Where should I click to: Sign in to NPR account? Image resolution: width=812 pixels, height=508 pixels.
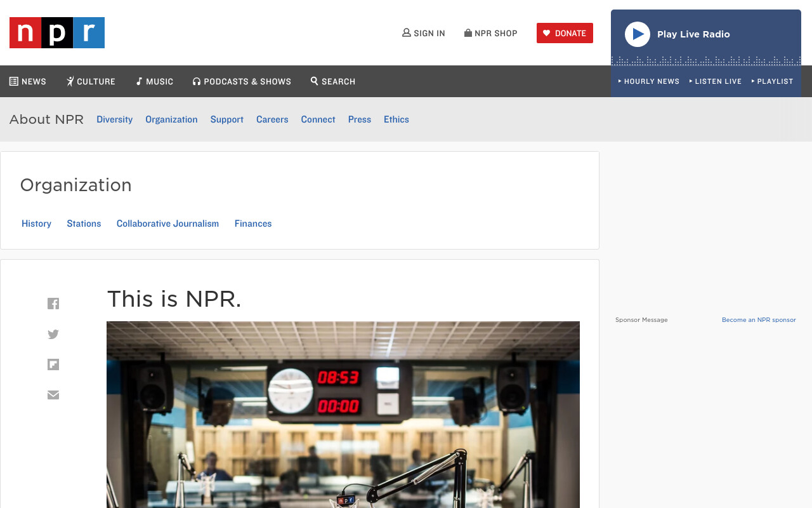click(424, 33)
